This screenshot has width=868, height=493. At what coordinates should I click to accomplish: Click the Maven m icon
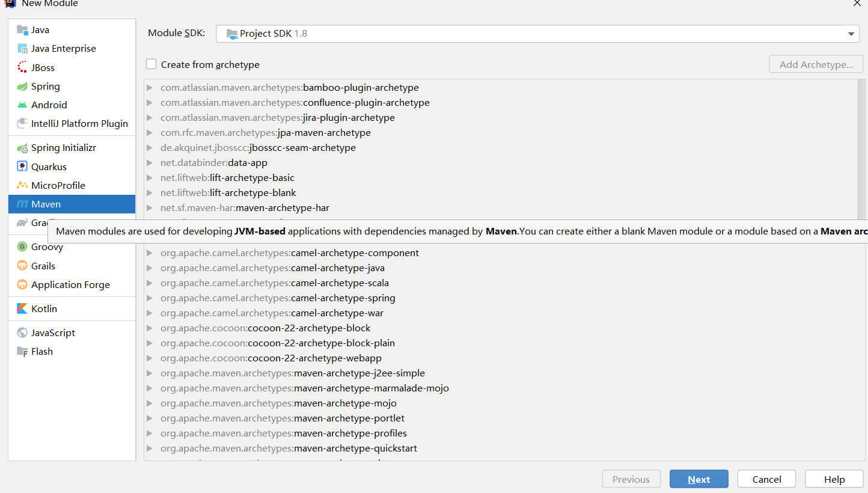[22, 204]
